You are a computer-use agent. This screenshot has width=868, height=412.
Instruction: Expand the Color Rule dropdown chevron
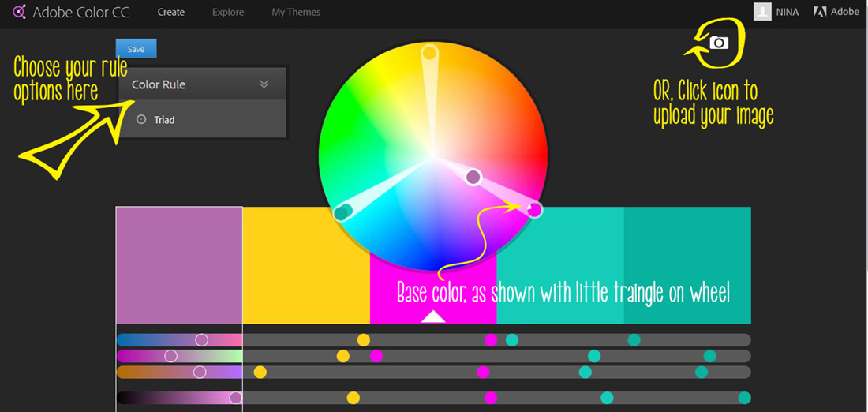pyautogui.click(x=264, y=84)
